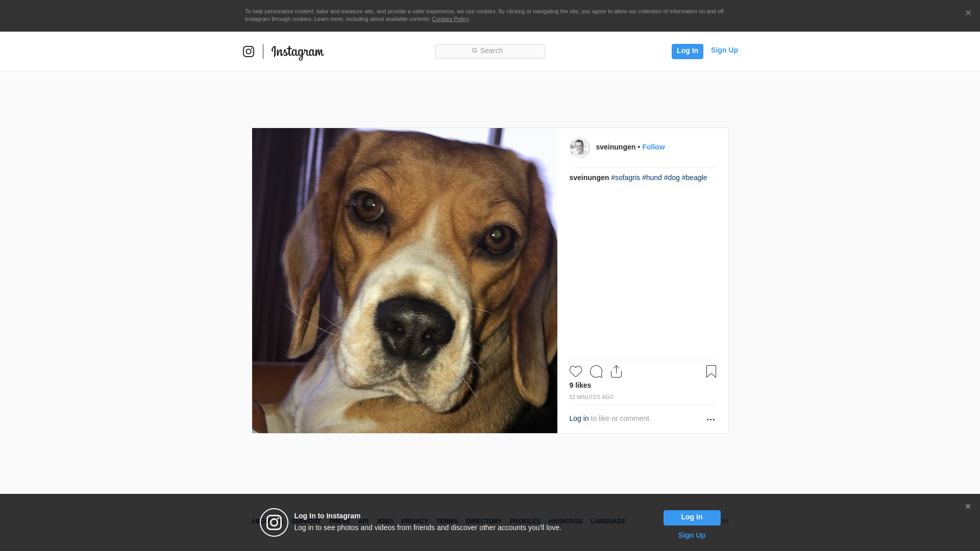Save the post with bookmark icon
This screenshot has width=980, height=551.
tap(711, 371)
